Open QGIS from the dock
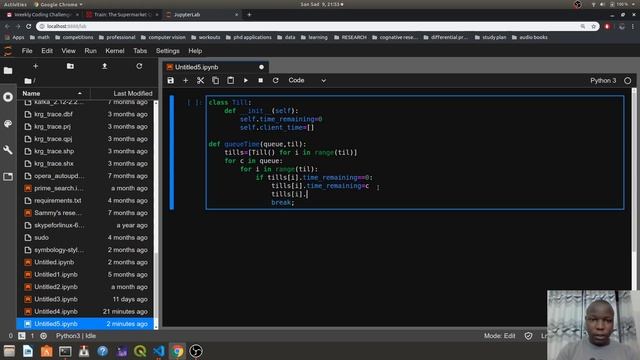 pyautogui.click(x=140, y=351)
